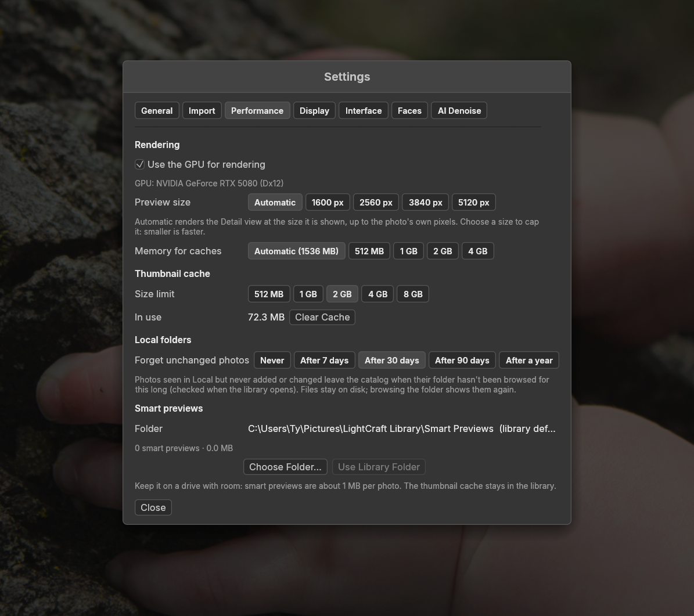Toggle Use the GPU for rendering checkbox
This screenshot has width=694, height=616.
coord(140,165)
